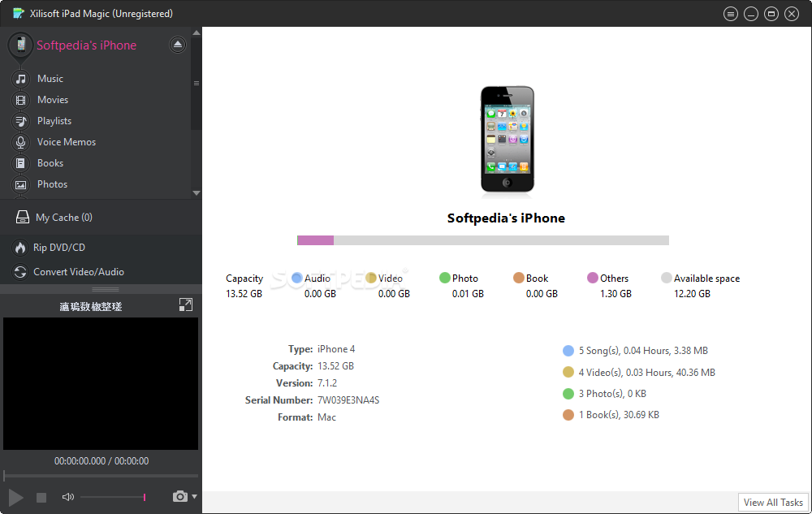Click the View All Tasks button

(773, 503)
